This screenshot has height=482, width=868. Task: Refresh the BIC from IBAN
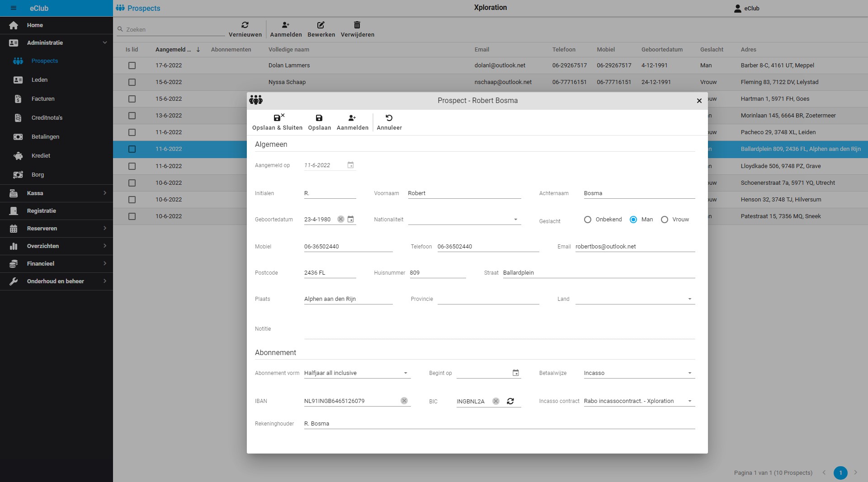click(510, 401)
